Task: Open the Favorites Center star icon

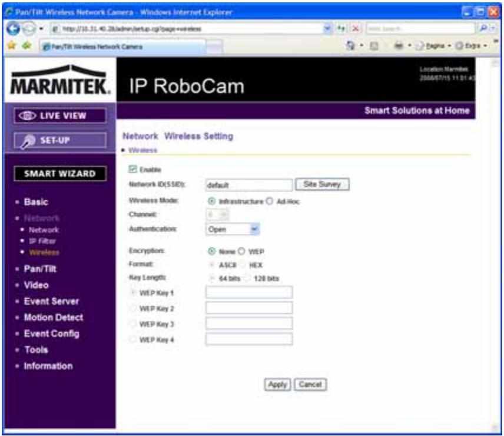Action: (x=12, y=45)
